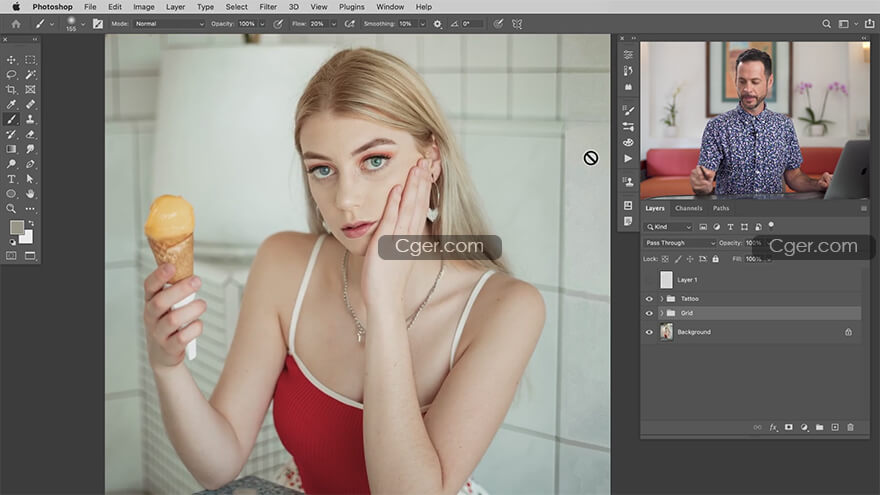
Task: Select the Ellipse shape tool
Action: tap(11, 194)
